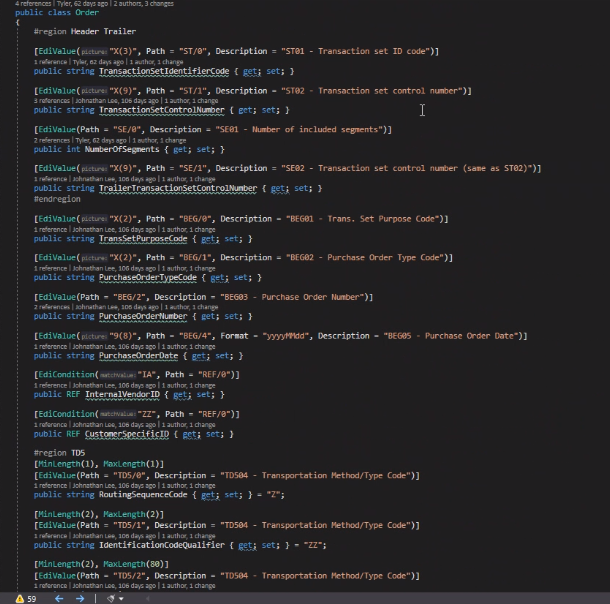Click the '#endregion' directive

click(x=57, y=199)
